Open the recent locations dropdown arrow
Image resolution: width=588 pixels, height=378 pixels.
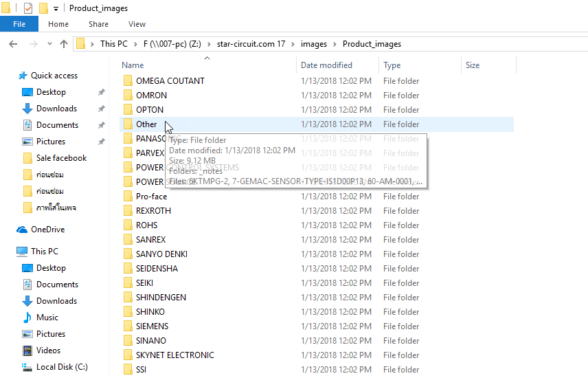pyautogui.click(x=49, y=44)
